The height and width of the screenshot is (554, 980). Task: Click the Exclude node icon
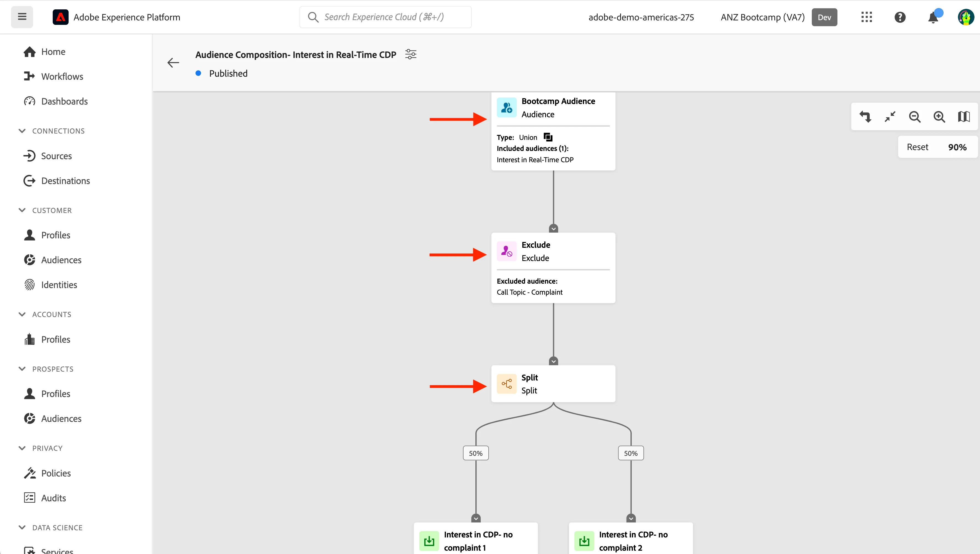(507, 251)
